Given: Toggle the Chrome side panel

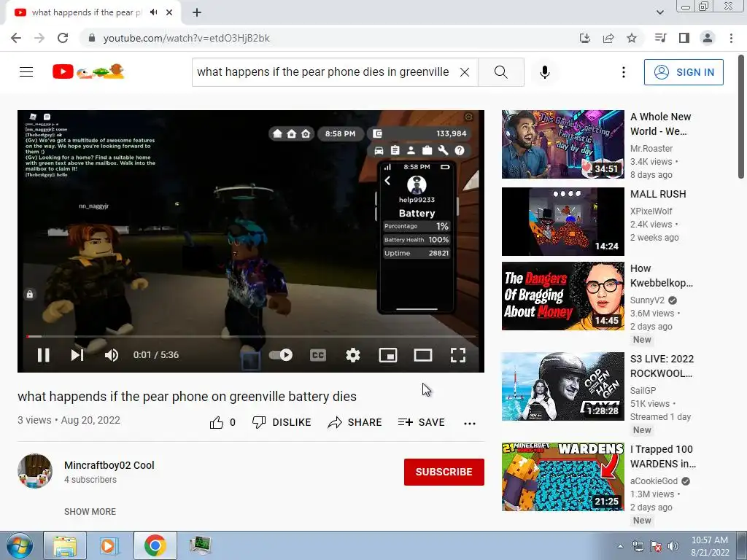Looking at the screenshot, I should (x=684, y=38).
